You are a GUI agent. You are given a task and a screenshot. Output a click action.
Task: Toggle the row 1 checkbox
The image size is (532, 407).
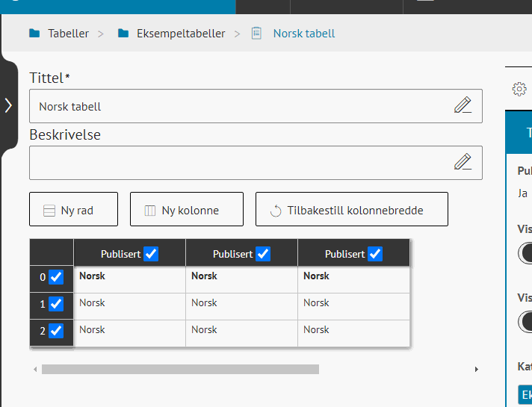56,304
